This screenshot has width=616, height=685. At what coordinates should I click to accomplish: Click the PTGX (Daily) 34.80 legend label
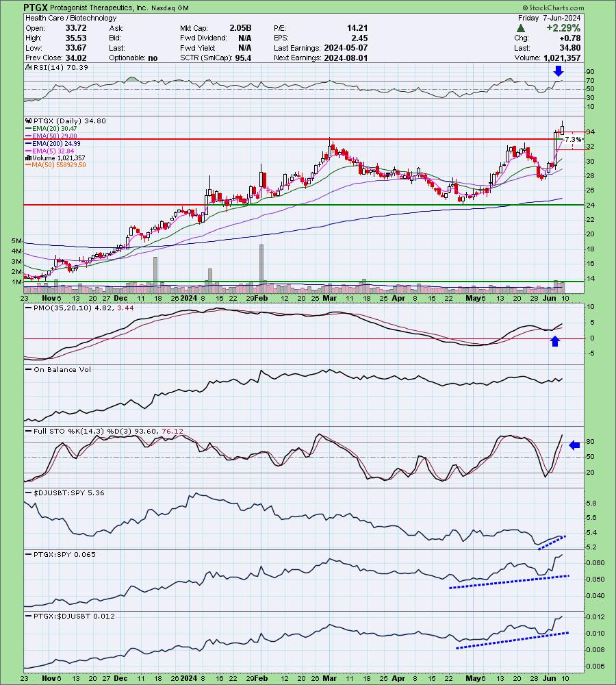(x=69, y=121)
